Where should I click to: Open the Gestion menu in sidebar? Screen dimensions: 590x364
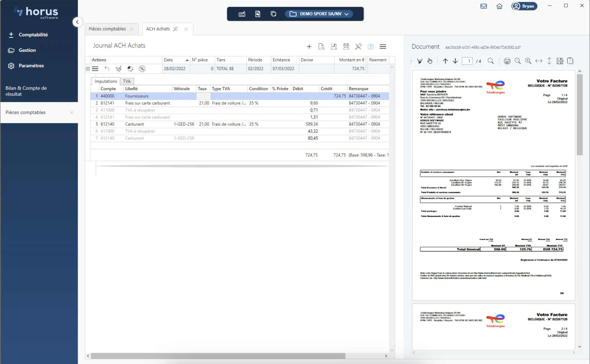pyautogui.click(x=27, y=50)
